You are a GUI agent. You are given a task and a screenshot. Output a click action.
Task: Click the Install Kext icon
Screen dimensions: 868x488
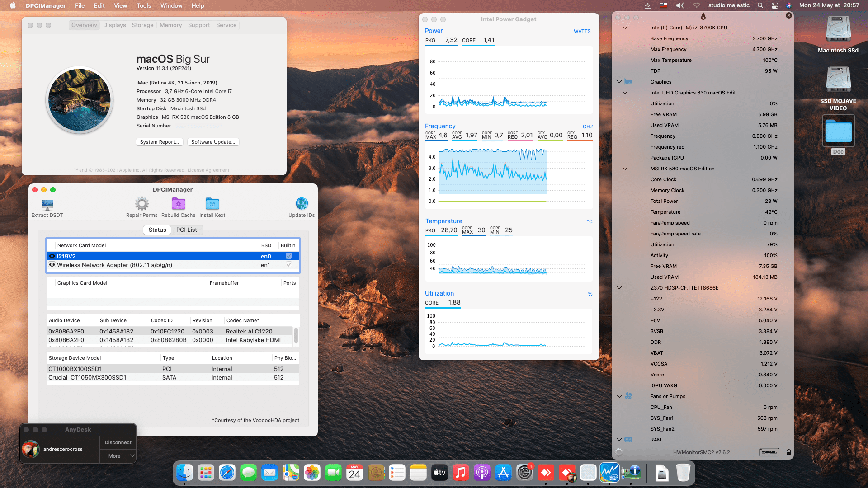[212, 204]
